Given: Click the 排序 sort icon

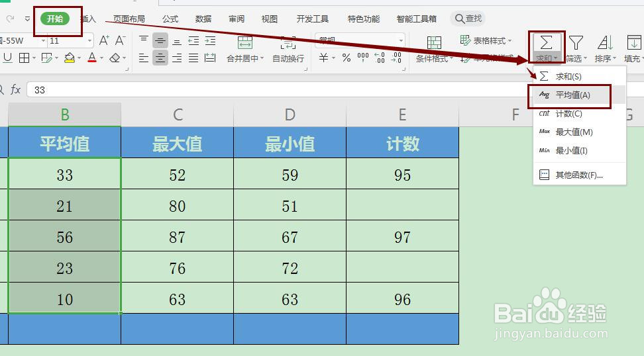Looking at the screenshot, I should tap(606, 42).
